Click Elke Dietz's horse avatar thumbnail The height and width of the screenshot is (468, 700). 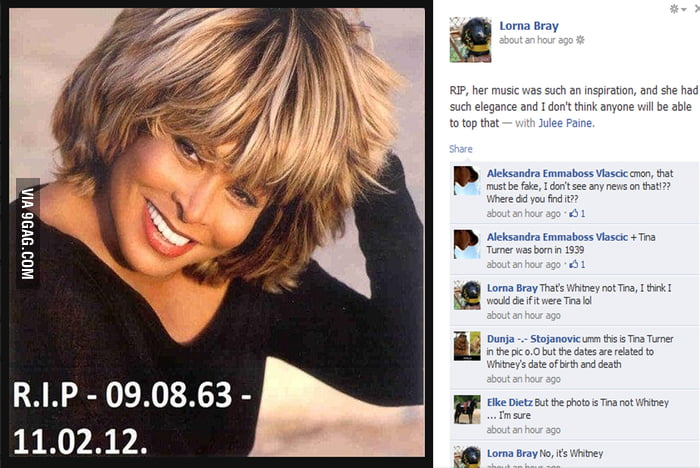[467, 410]
